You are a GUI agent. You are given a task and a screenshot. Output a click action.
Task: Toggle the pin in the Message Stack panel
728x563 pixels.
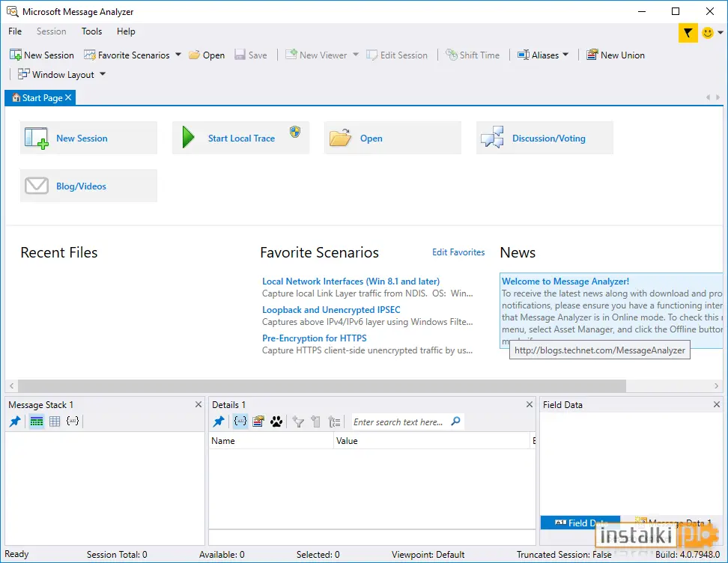pos(13,421)
